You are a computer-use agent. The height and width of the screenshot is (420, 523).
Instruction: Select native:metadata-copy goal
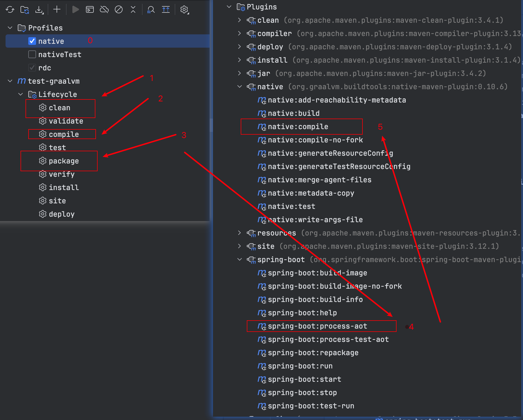click(311, 193)
